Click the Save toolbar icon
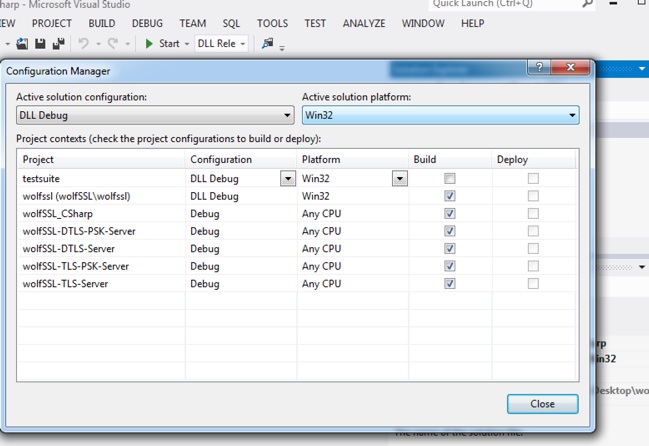 point(40,43)
